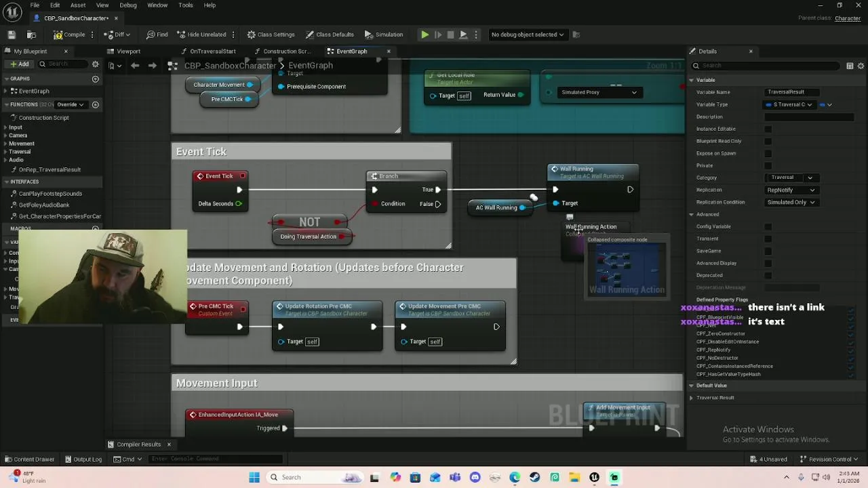Select the GetFoleyAudioBank interface function
868x488 pixels.
click(x=44, y=205)
